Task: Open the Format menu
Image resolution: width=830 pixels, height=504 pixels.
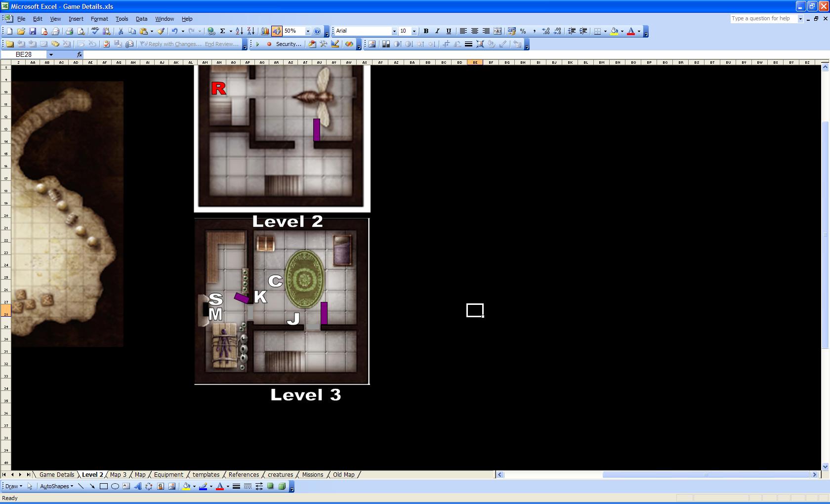Action: [99, 19]
